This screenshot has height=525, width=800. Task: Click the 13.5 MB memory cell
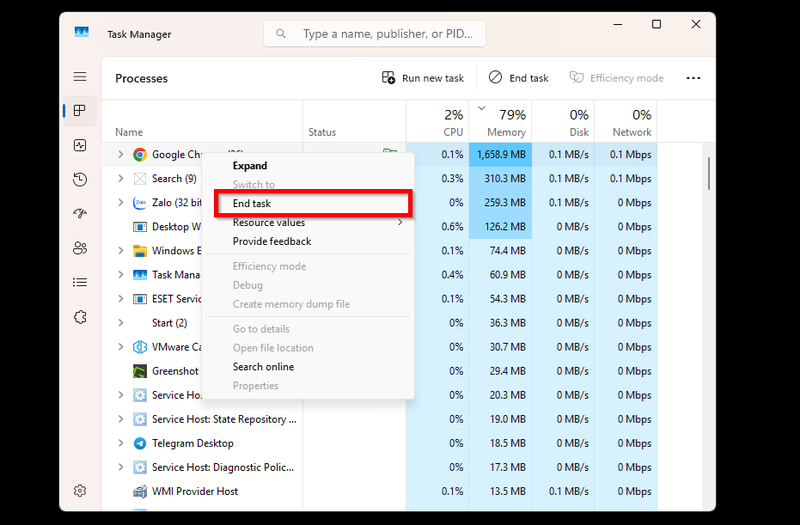501,491
